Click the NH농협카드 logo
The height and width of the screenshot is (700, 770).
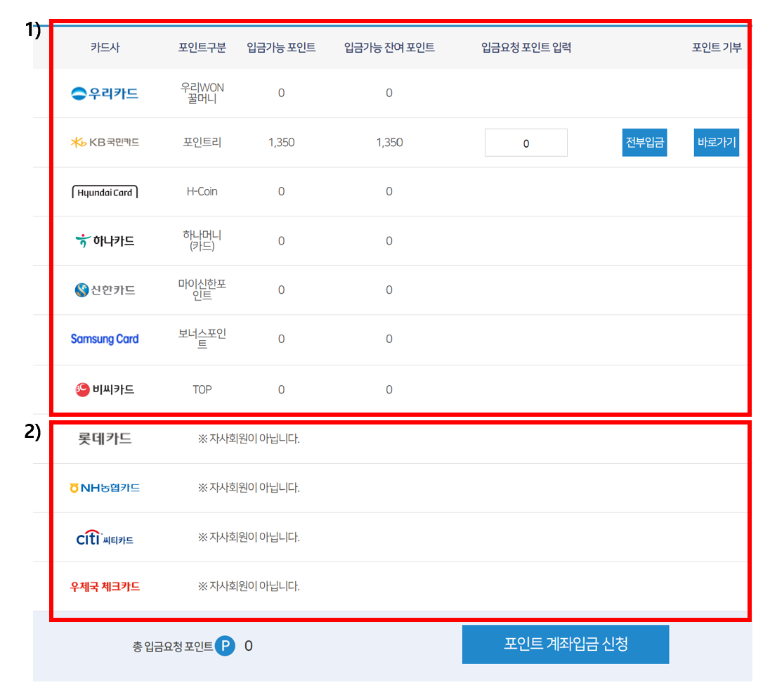105,488
